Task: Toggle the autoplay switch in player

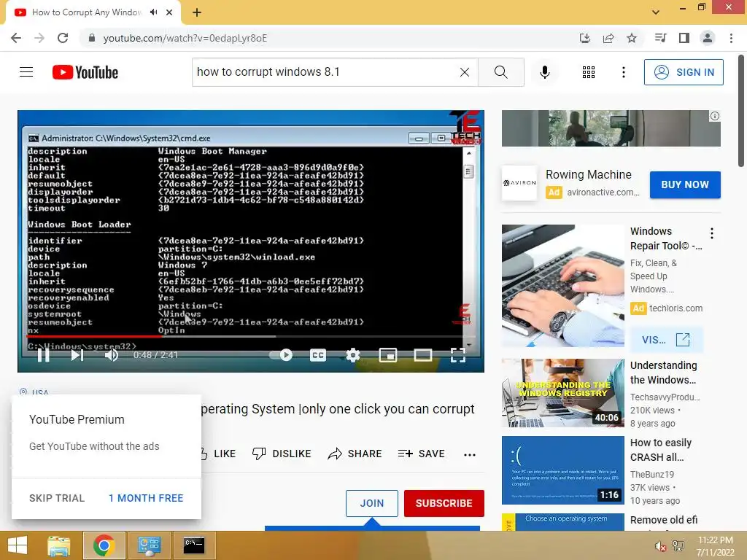Action: point(281,355)
